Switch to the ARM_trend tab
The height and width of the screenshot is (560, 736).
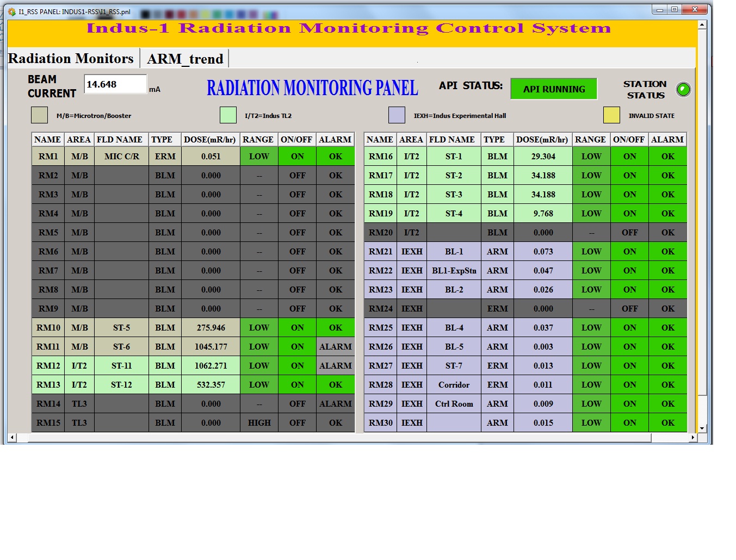185,58
